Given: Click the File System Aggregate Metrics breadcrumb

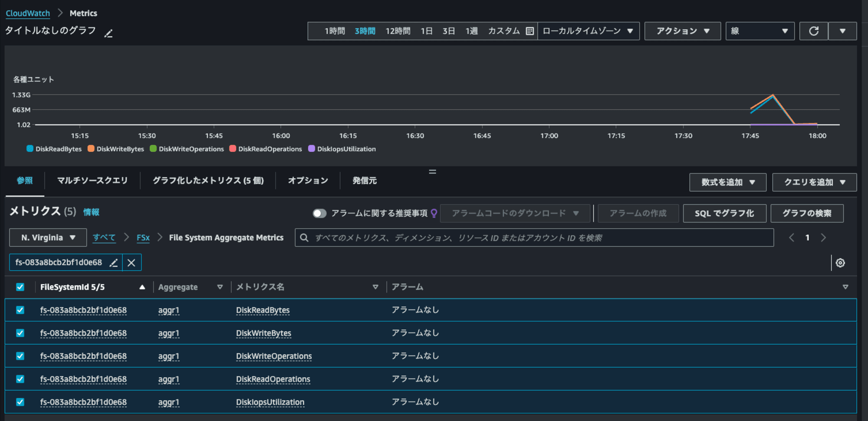Looking at the screenshot, I should (x=226, y=238).
